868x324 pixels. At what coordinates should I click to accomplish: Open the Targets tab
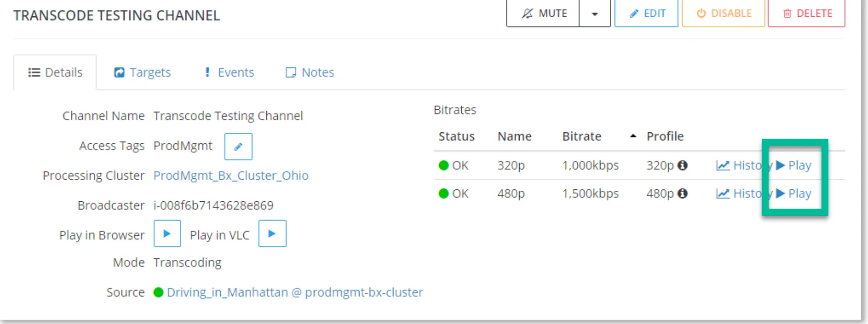point(142,72)
